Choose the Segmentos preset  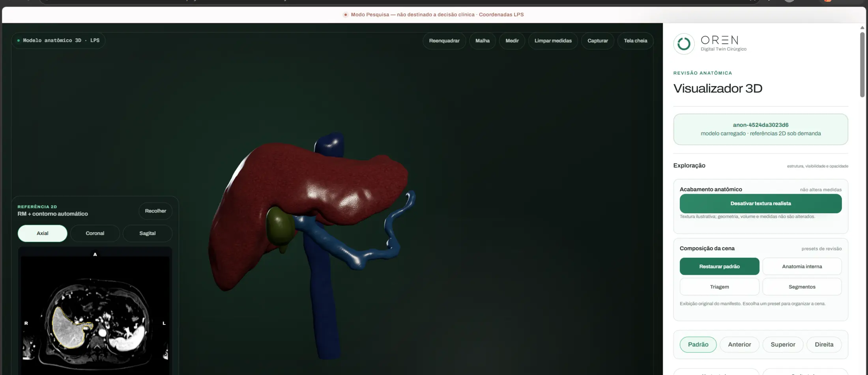point(802,287)
